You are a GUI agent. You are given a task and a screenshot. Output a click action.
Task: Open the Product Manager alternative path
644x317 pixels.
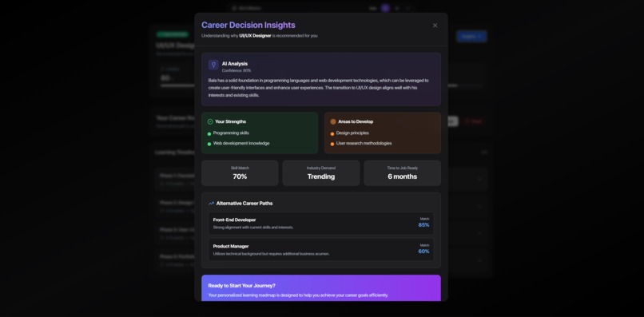(x=321, y=250)
